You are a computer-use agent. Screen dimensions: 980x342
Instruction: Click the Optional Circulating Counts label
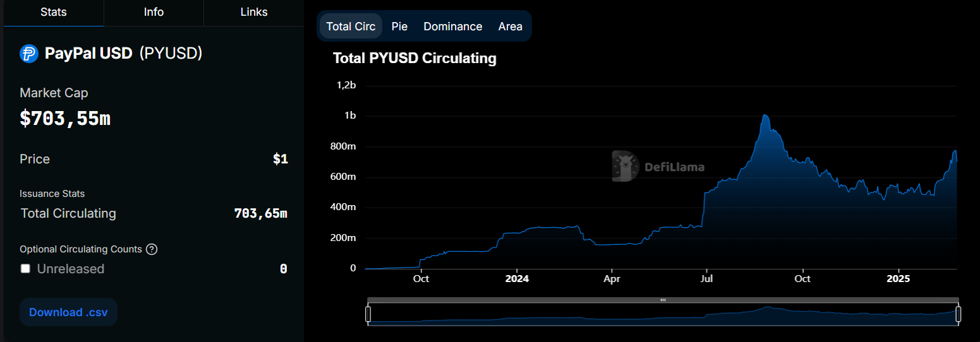81,249
